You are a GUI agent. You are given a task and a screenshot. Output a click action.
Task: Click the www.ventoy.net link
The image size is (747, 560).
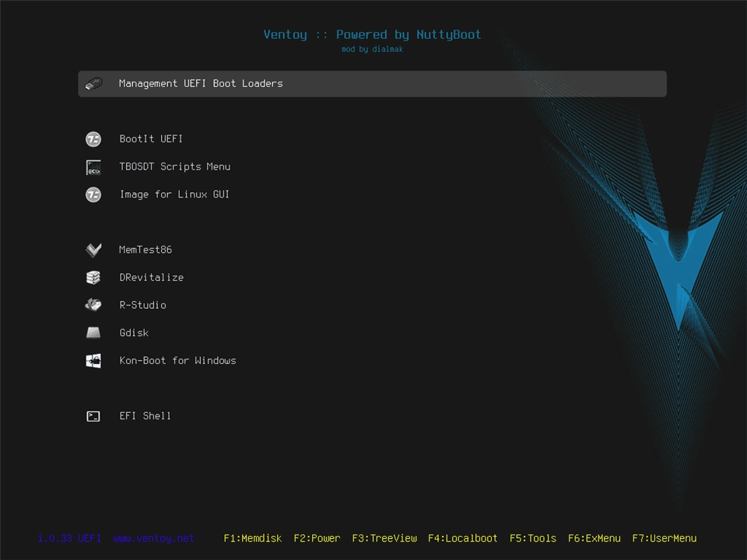pyautogui.click(x=154, y=538)
